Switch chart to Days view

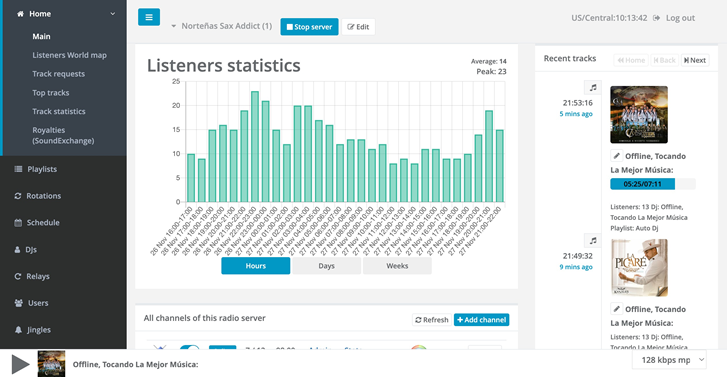326,266
